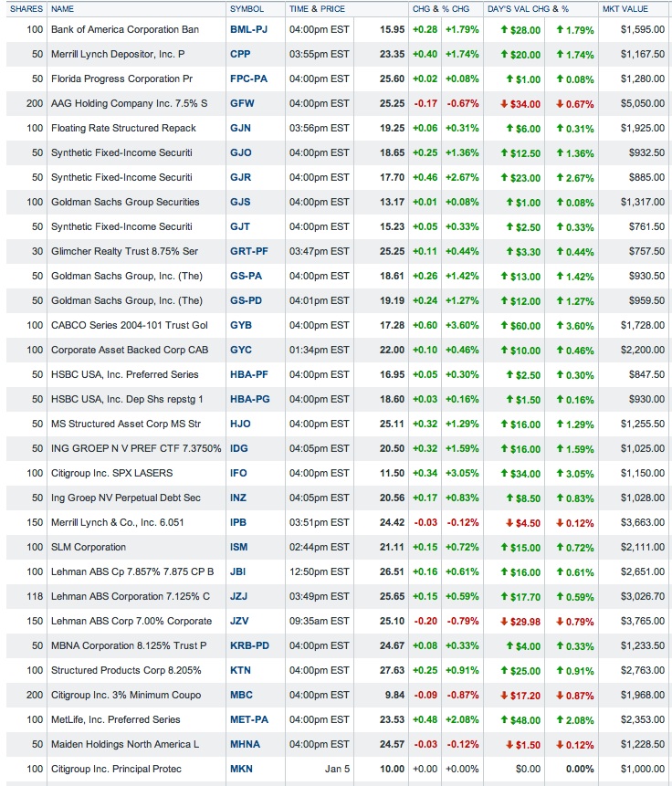672x786 pixels.
Task: Open the MHNA symbol link
Action: [245, 744]
